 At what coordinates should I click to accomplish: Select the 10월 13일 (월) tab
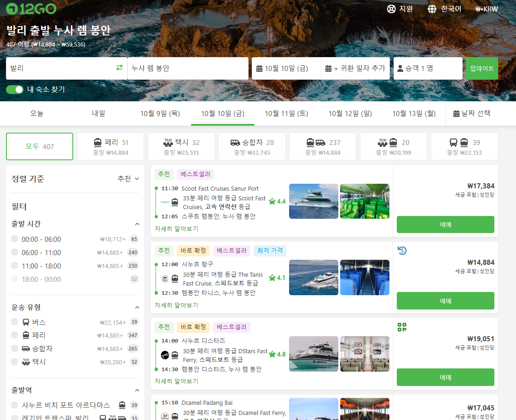pos(414,114)
